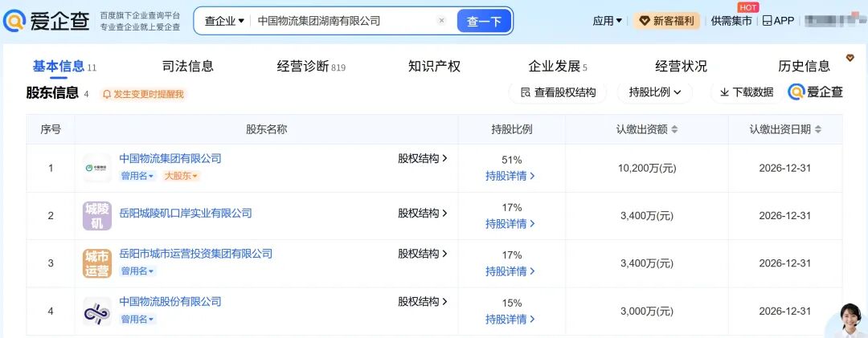The height and width of the screenshot is (338, 868).
Task: Sort by 认缴出资额 column arrows
Action: pyautogui.click(x=674, y=129)
